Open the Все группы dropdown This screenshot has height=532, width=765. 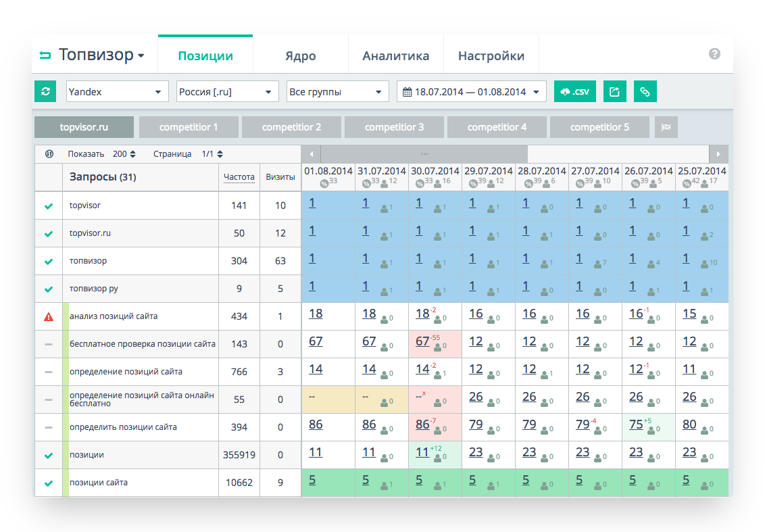pos(337,91)
